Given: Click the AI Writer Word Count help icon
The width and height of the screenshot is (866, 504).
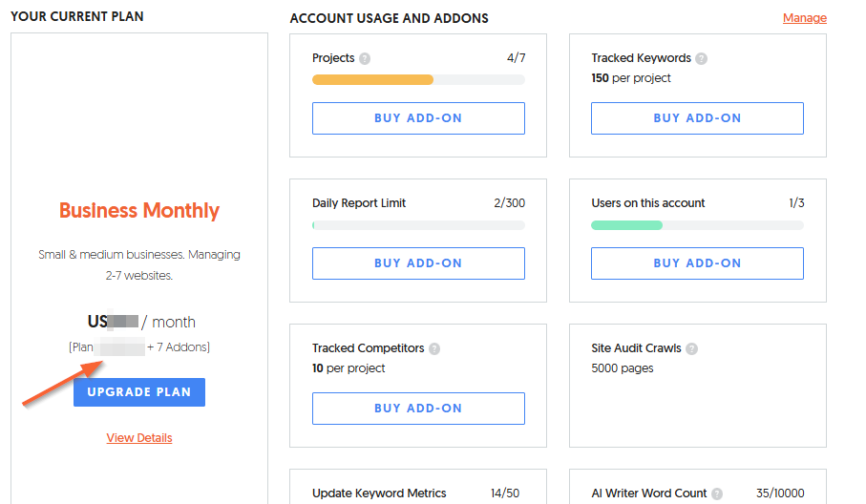Looking at the screenshot, I should point(717,493).
